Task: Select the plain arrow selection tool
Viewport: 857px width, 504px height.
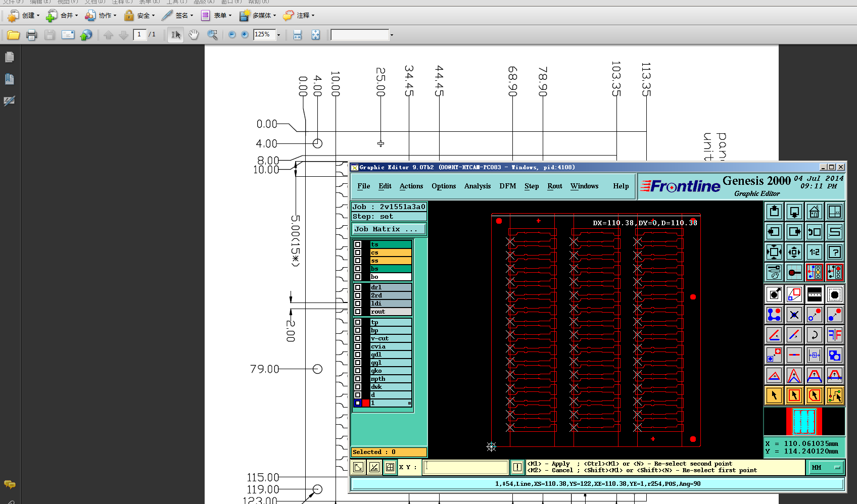Action: pyautogui.click(x=774, y=395)
